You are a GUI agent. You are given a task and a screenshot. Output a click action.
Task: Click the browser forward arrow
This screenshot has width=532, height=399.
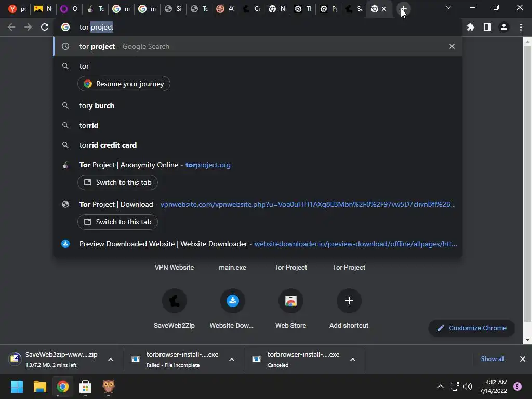[28, 27]
